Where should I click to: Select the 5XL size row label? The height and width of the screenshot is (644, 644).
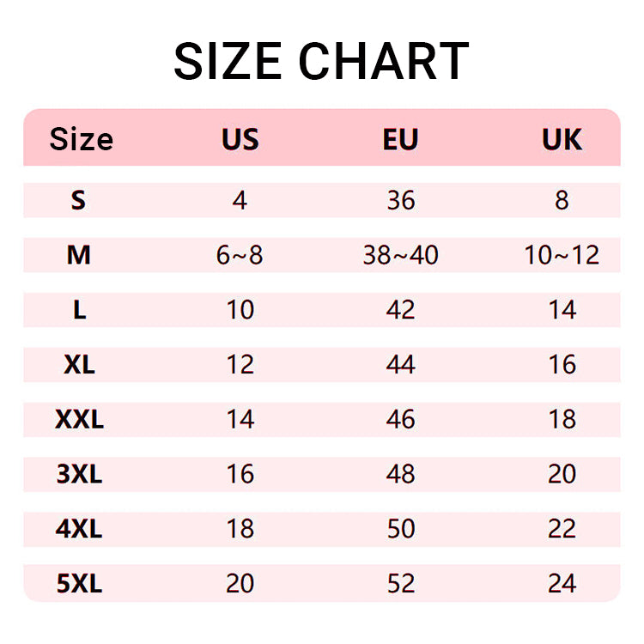coord(79,584)
